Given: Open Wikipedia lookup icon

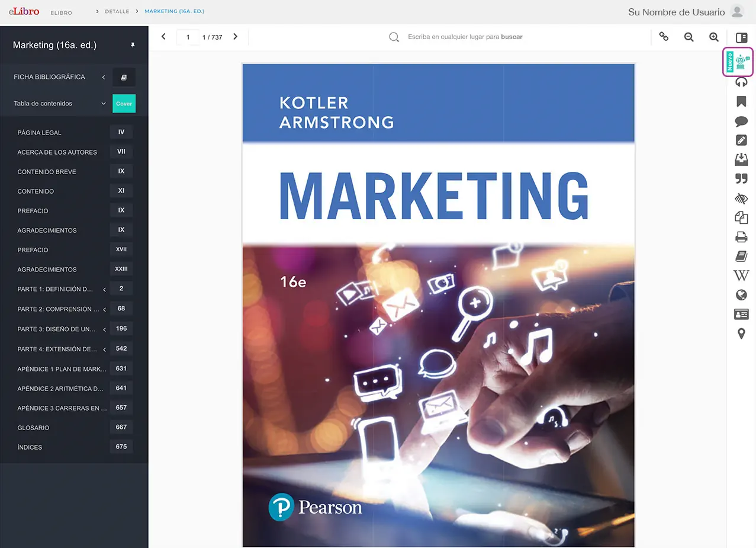Looking at the screenshot, I should pos(741,275).
